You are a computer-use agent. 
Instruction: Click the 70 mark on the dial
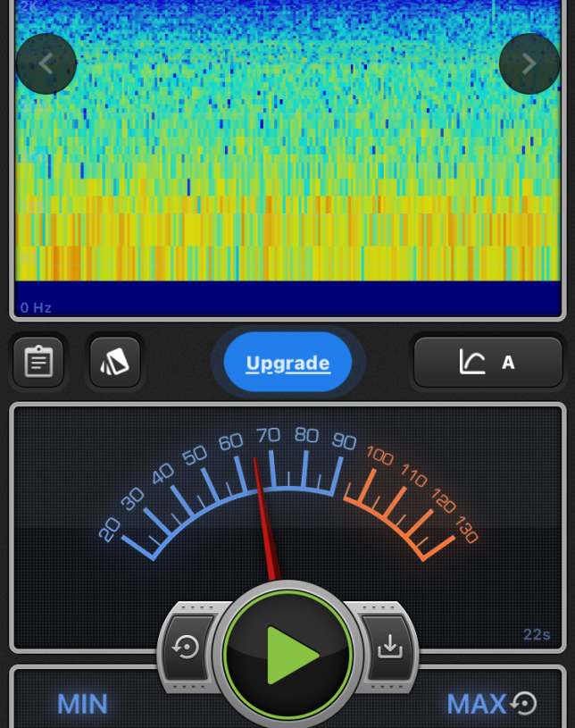tap(268, 435)
